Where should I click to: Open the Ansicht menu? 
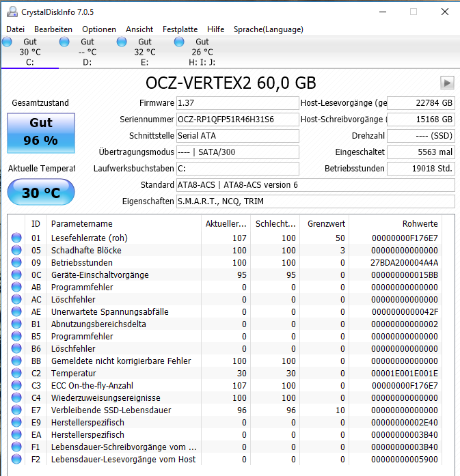click(x=139, y=29)
